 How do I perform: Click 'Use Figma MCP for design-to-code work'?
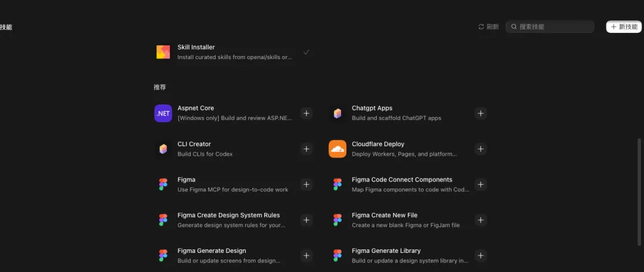click(x=233, y=190)
